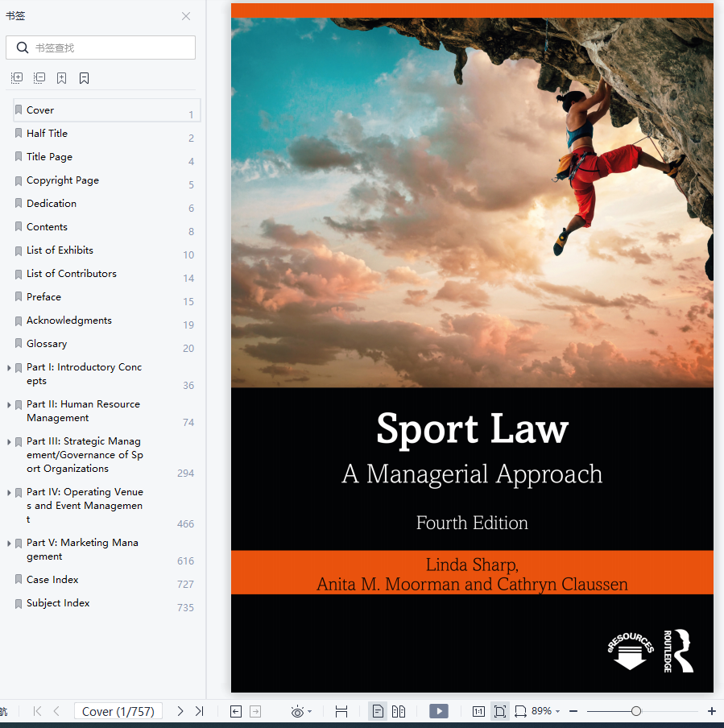Select the Cover bookmark
The width and height of the screenshot is (724, 728).
pos(107,110)
